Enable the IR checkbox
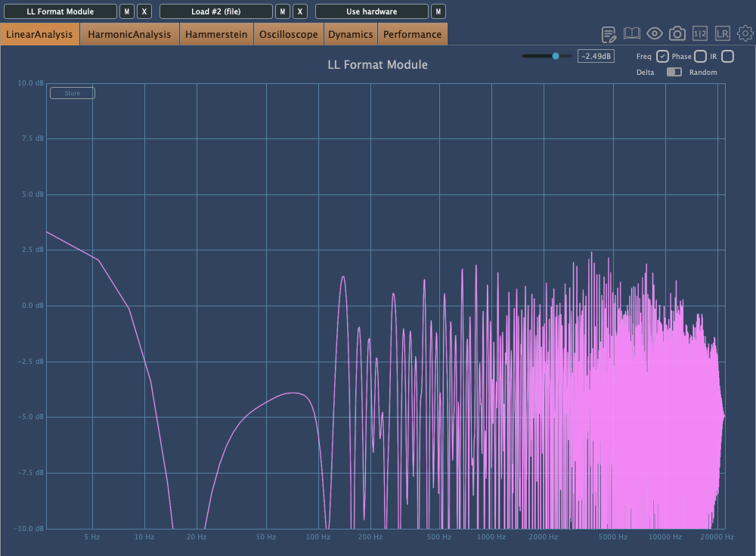The height and width of the screenshot is (556, 756). coord(727,56)
